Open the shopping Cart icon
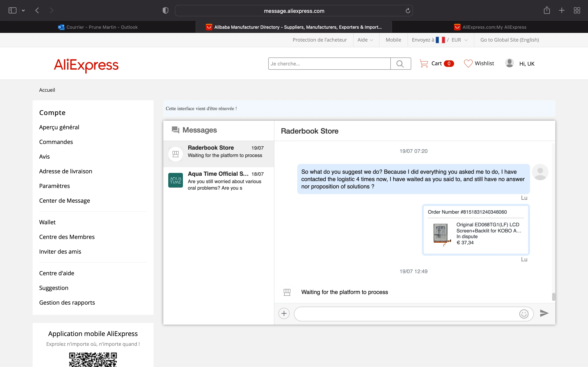588x367 pixels. [424, 63]
